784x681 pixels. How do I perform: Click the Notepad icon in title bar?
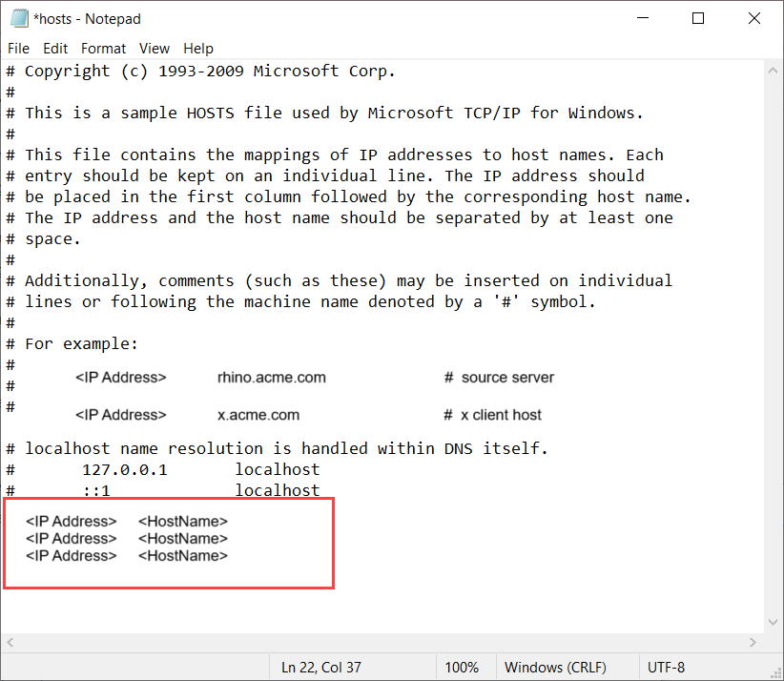coord(17,17)
